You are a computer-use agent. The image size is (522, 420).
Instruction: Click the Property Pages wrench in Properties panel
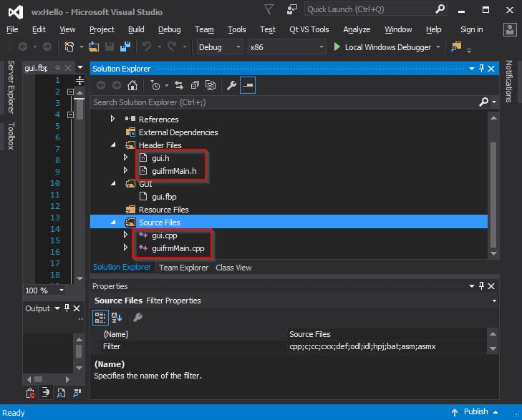tap(137, 318)
